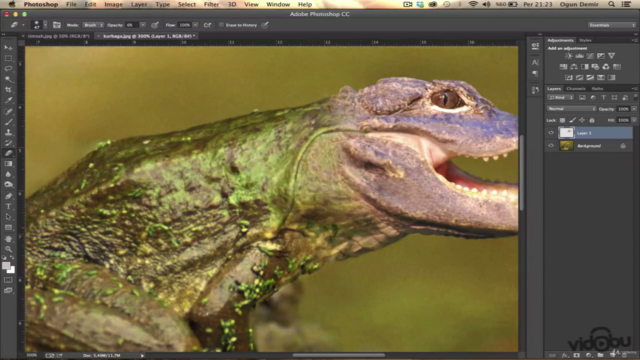Select the Gradient tool
This screenshot has height=360, width=640.
click(x=8, y=164)
